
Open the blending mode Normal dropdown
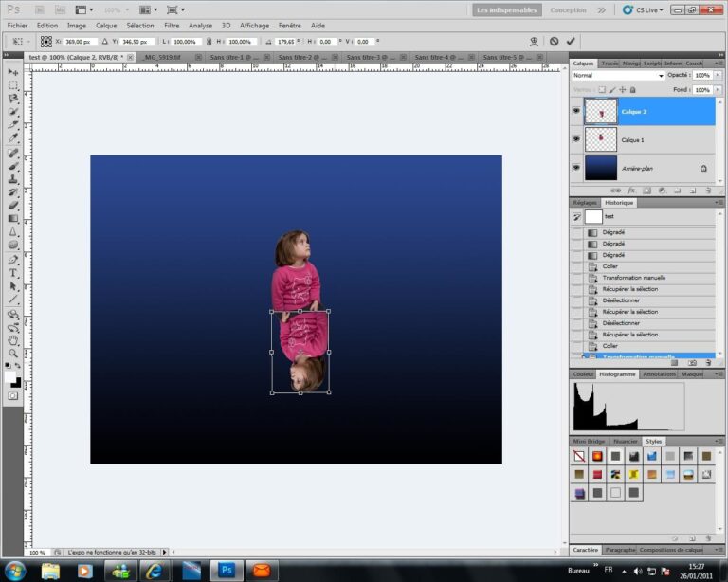click(x=618, y=75)
